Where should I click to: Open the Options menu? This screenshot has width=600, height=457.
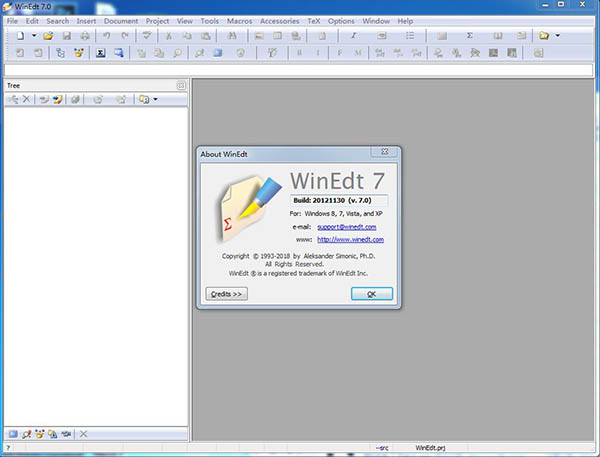[x=341, y=21]
